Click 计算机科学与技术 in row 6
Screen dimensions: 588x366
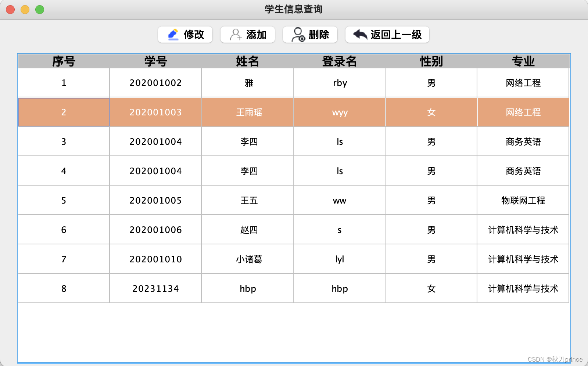523,230
